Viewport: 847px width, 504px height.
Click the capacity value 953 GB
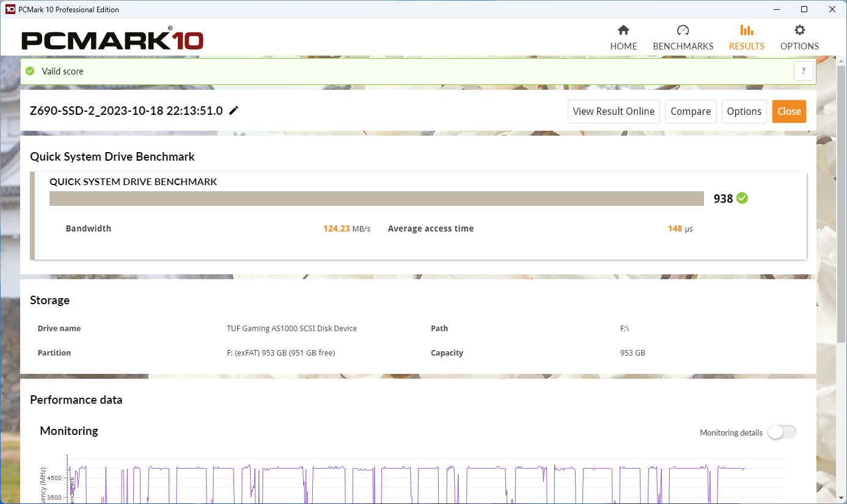pyautogui.click(x=632, y=353)
